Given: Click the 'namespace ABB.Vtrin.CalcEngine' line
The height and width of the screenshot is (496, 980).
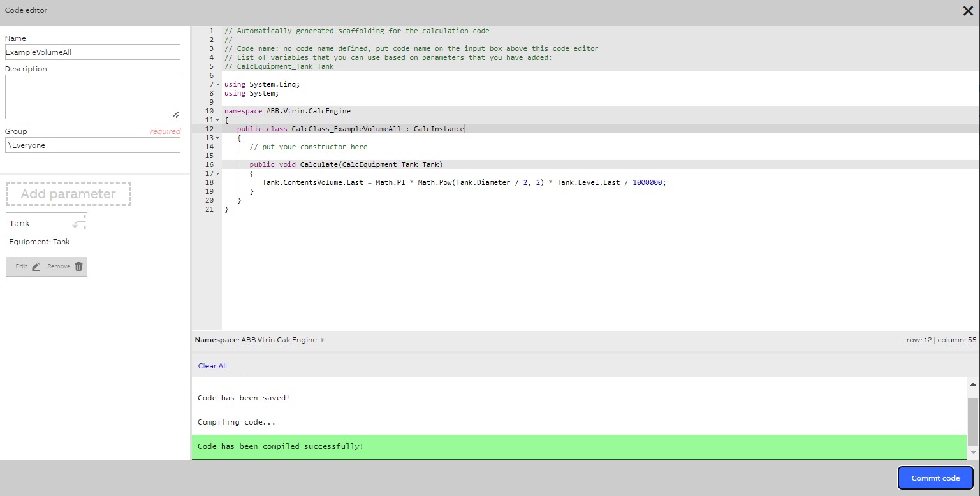Looking at the screenshot, I should pyautogui.click(x=287, y=111).
